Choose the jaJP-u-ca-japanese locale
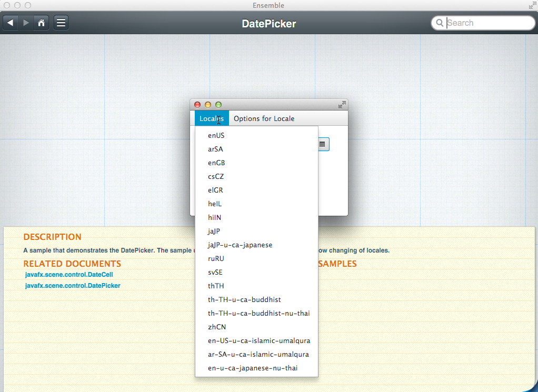 click(240, 245)
